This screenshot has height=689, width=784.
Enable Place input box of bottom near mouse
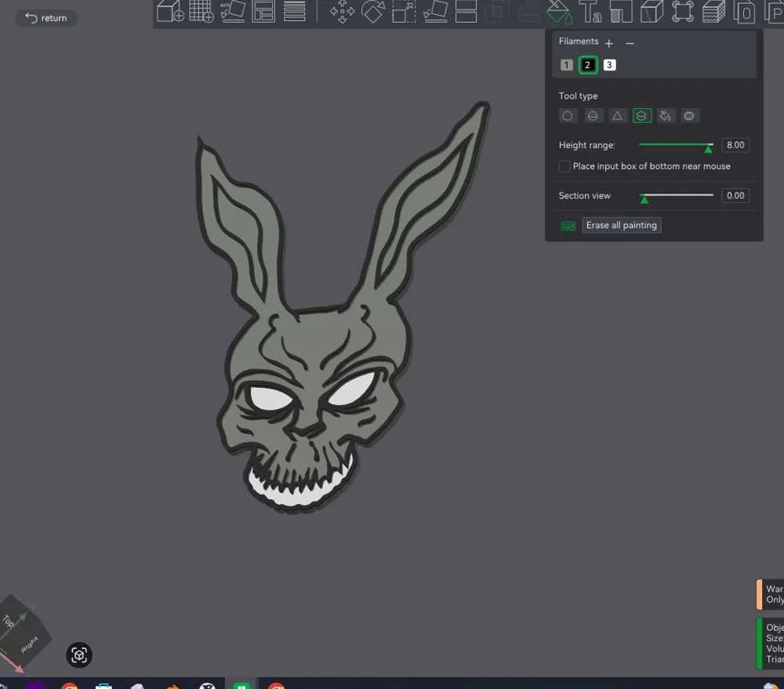pos(564,166)
